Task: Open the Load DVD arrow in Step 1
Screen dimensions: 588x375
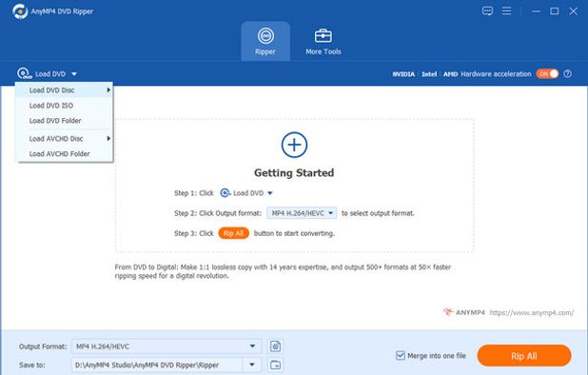Action: click(x=270, y=193)
